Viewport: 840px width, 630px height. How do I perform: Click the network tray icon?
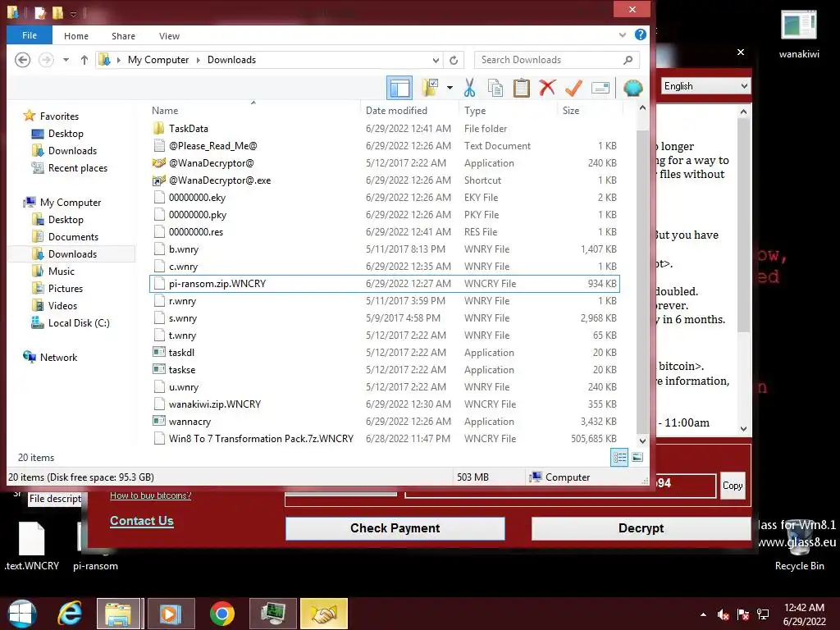(x=763, y=614)
